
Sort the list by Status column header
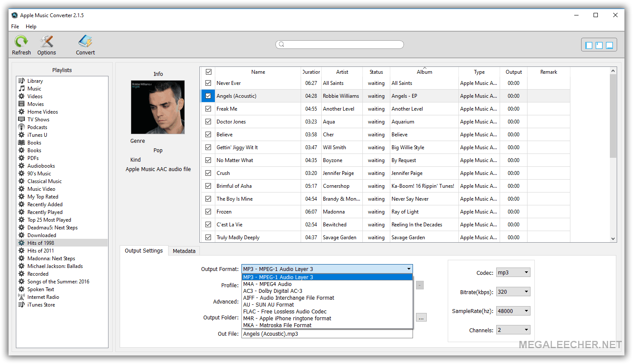coord(376,72)
